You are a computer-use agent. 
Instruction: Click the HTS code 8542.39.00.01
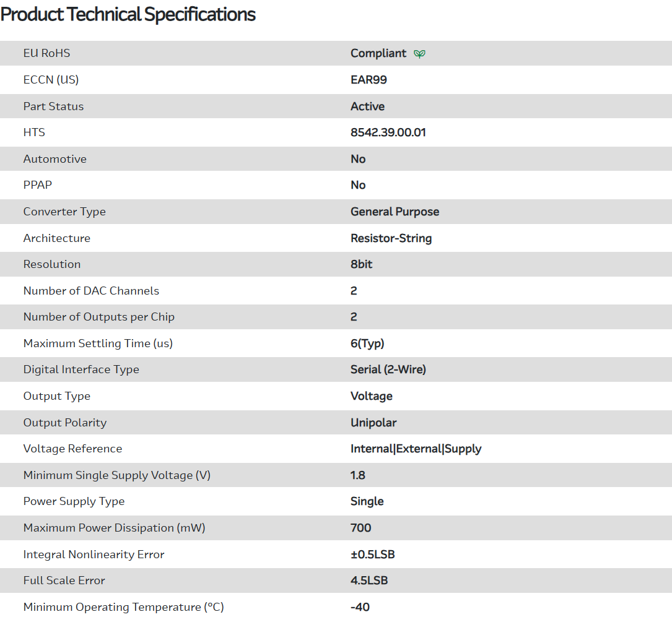388,132
